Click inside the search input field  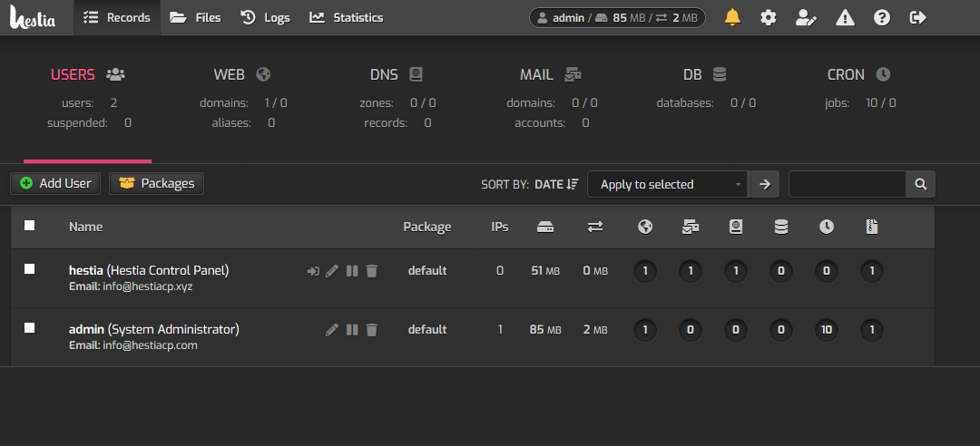[x=848, y=184]
